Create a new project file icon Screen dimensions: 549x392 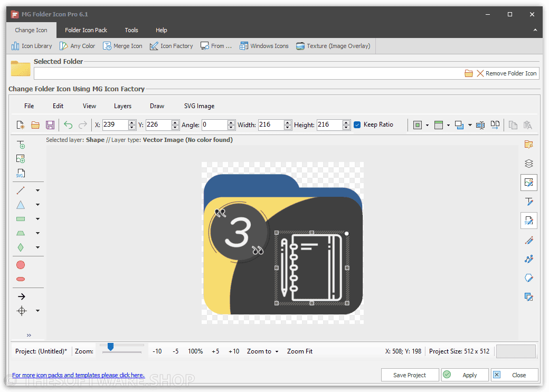(x=21, y=125)
